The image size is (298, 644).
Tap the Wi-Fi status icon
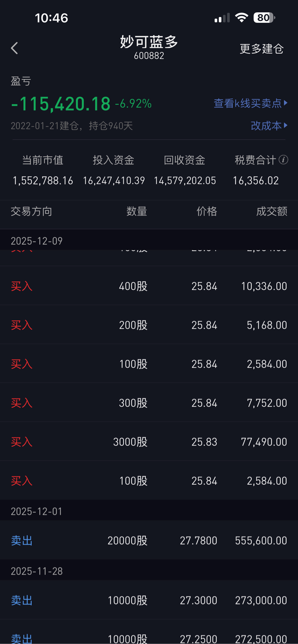pyautogui.click(x=242, y=17)
